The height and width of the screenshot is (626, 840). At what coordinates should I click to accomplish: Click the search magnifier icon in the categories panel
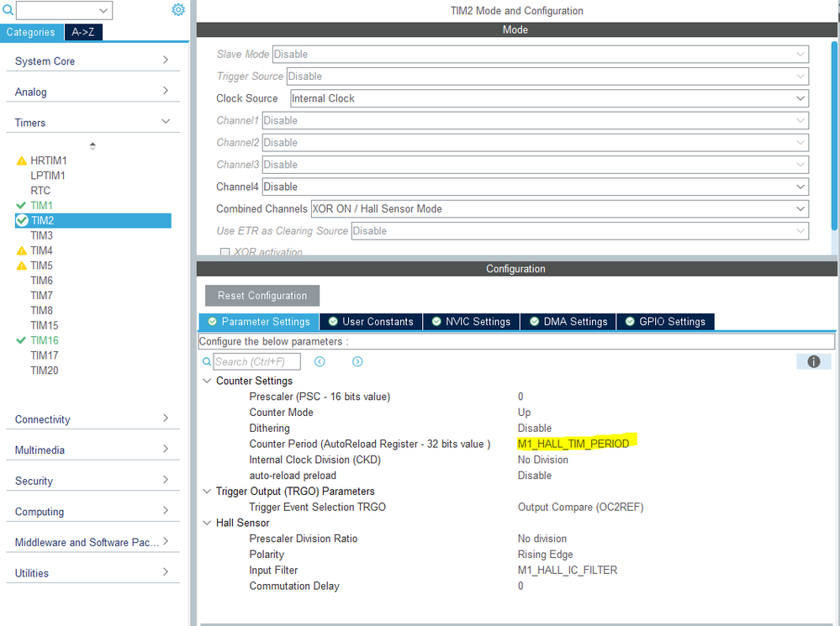pos(8,9)
